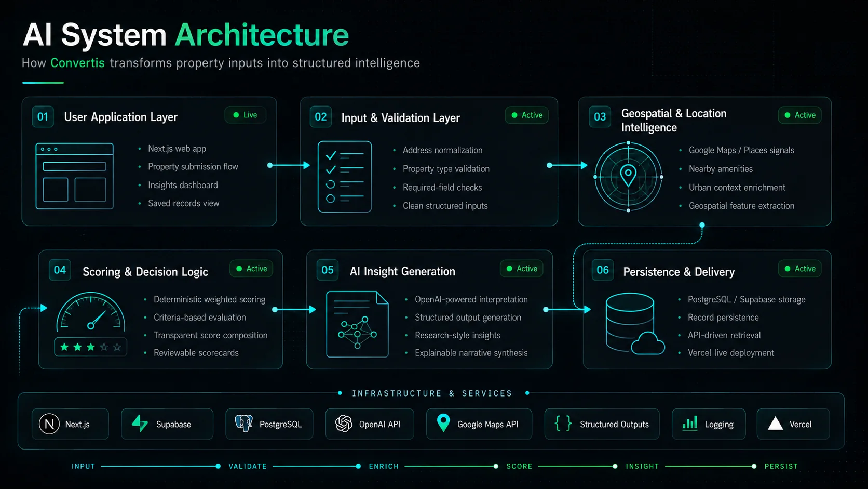Select the Google Maps API service chip
The image size is (868, 489).
479,424
